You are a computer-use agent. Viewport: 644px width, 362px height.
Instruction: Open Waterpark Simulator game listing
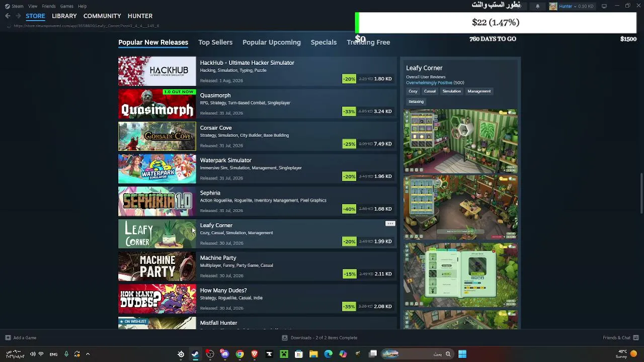(x=257, y=169)
